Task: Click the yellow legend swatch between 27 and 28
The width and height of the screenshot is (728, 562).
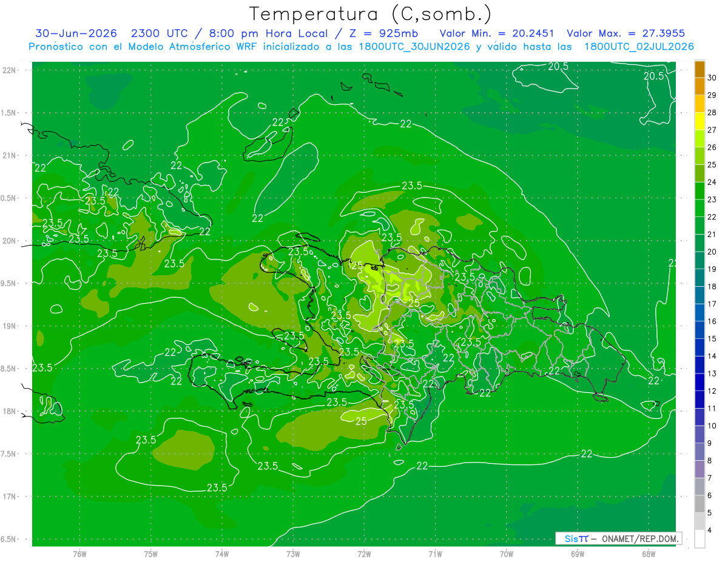Action: 699,121
